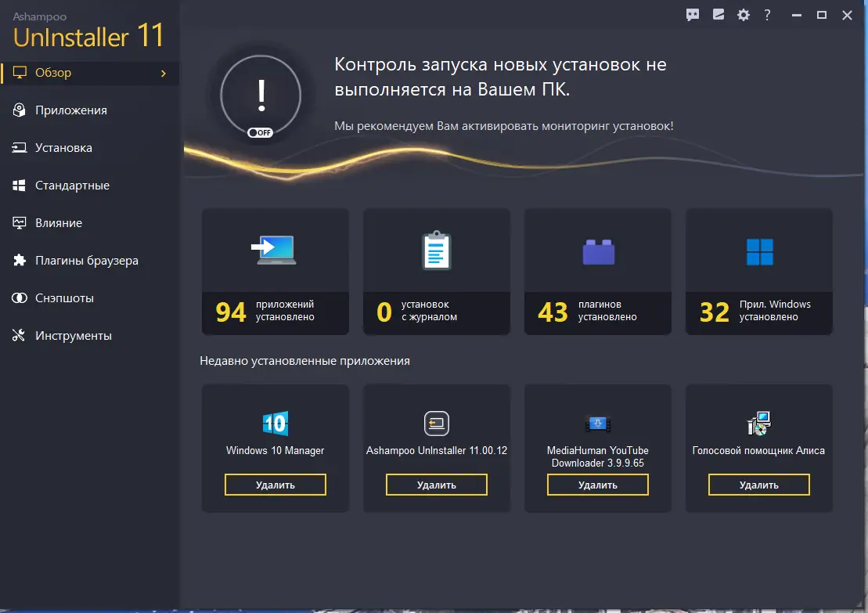The width and height of the screenshot is (868, 613).
Task: Go to Стандартные section
Action: point(90,186)
